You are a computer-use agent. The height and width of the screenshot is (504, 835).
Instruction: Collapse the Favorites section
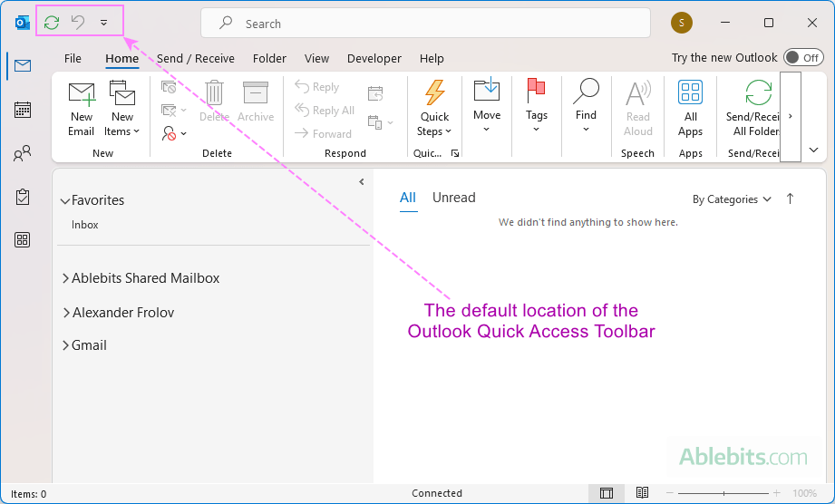pos(65,201)
